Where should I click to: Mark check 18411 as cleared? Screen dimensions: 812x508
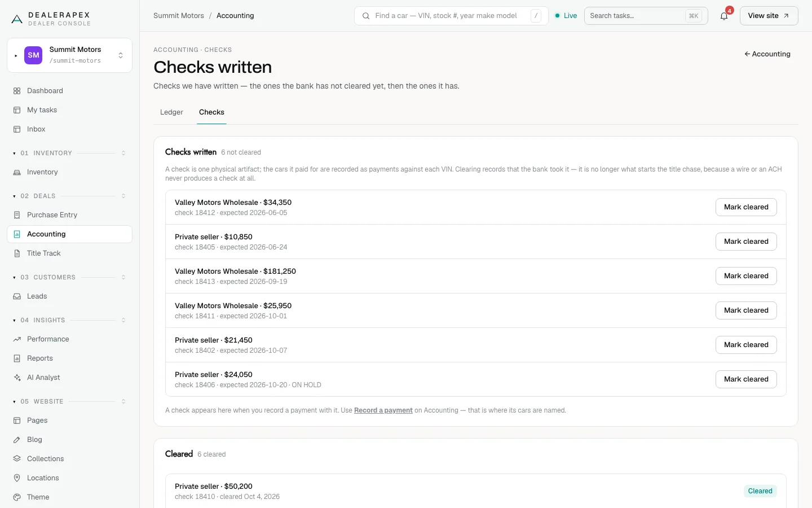(746, 310)
